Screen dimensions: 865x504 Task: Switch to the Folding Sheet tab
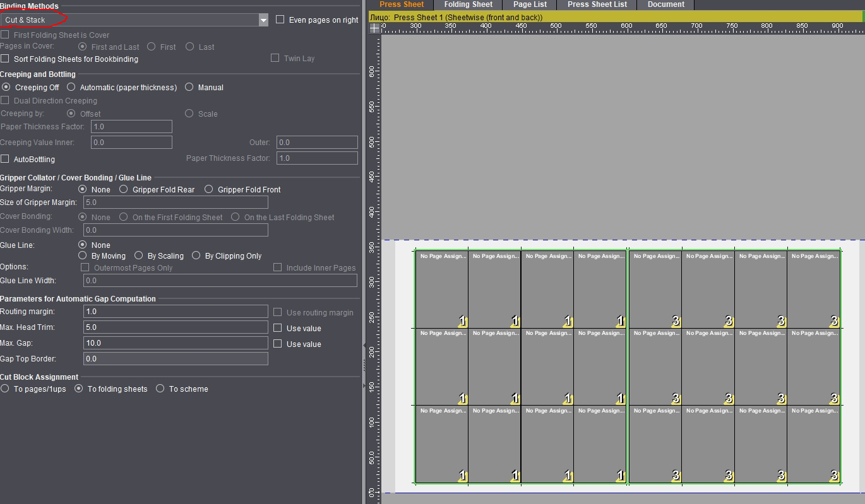pos(468,4)
